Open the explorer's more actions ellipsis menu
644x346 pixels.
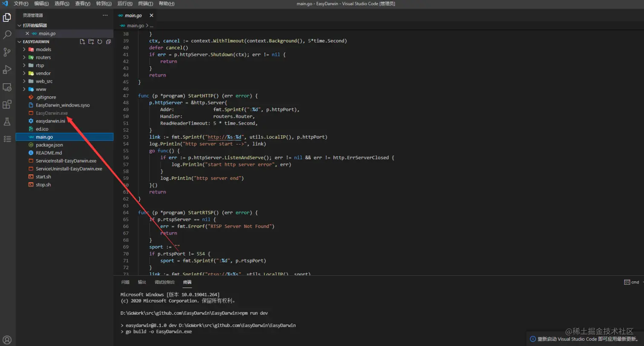pyautogui.click(x=105, y=15)
